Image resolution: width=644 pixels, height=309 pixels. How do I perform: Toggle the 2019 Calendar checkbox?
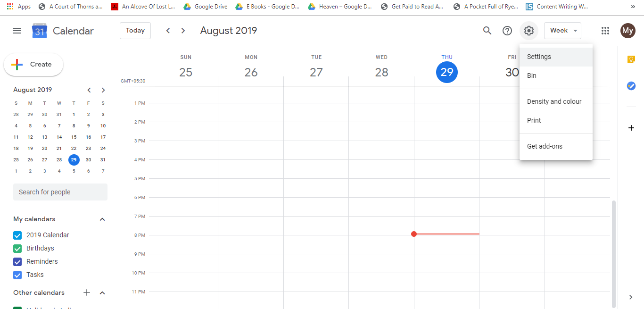click(17, 235)
